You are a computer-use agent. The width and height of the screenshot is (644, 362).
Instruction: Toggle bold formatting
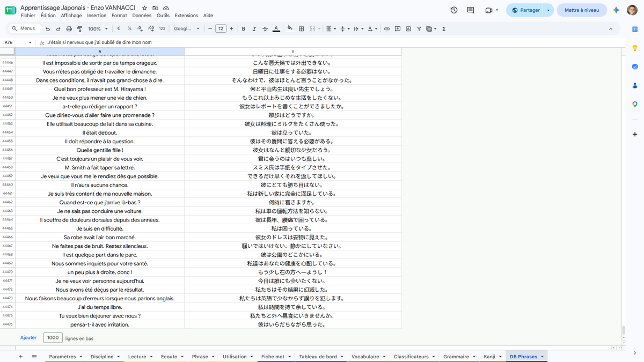(244, 29)
